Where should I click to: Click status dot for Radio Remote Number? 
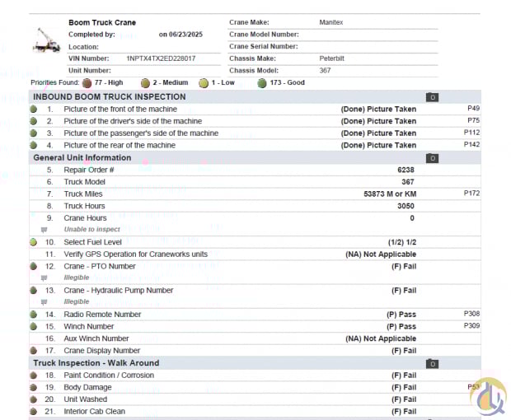[33, 315]
